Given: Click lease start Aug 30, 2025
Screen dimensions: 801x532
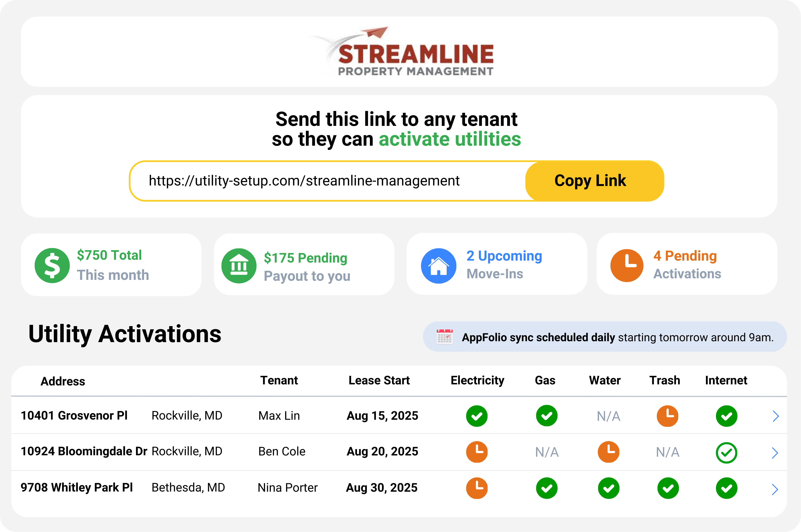Looking at the screenshot, I should coord(382,488).
